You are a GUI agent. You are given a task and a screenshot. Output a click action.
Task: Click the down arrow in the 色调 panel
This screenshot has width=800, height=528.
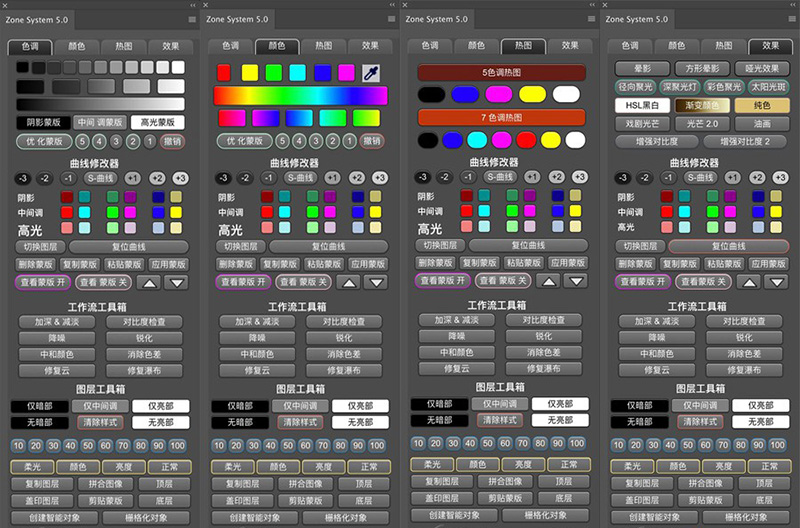tap(177, 283)
